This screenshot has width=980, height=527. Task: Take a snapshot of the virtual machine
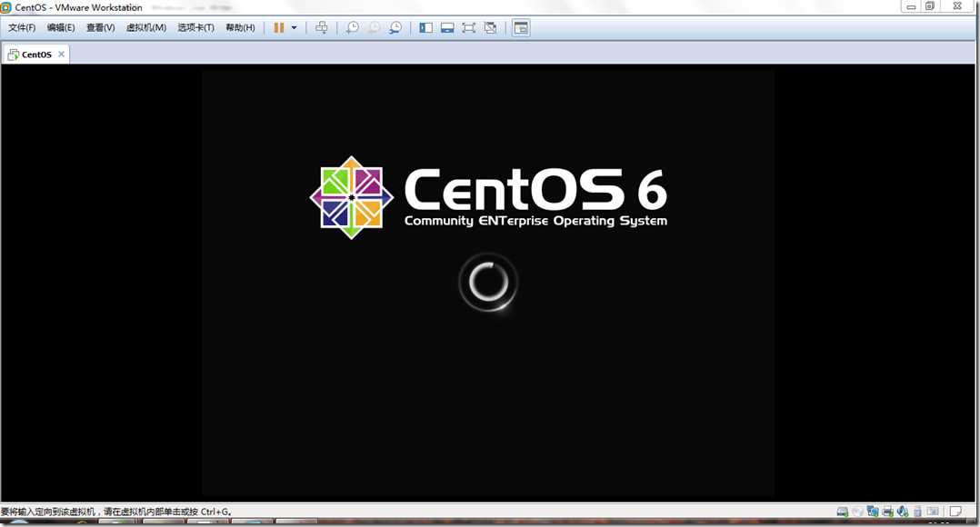[353, 27]
